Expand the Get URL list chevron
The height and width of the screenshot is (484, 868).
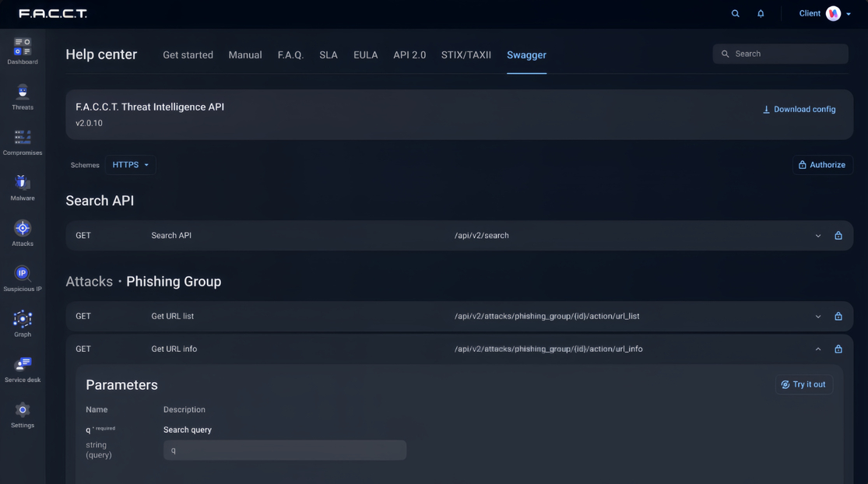click(818, 317)
